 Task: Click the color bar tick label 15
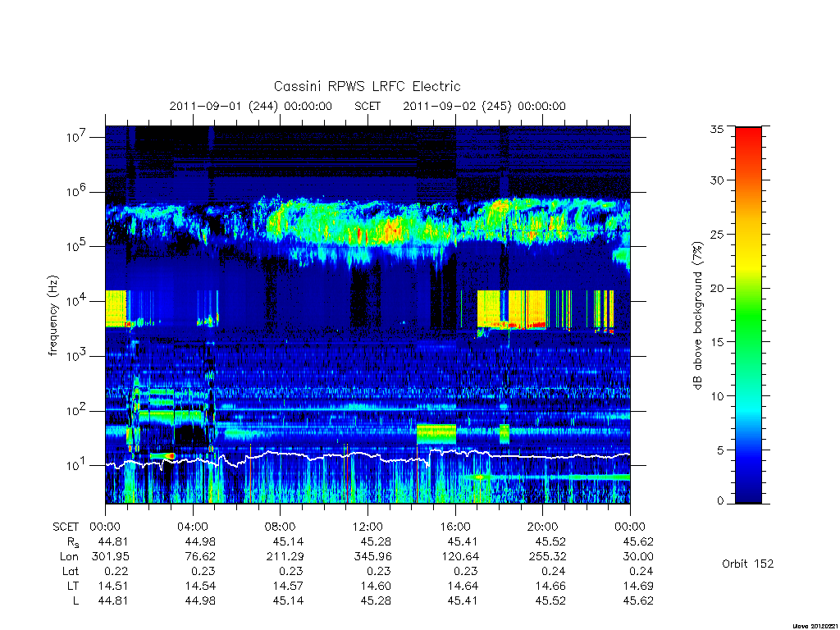(717, 342)
